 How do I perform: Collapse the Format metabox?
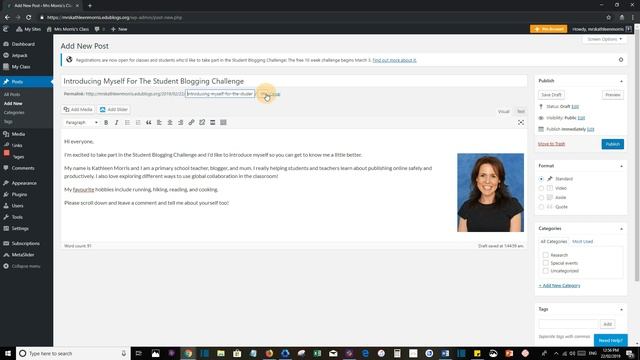pos(621,166)
